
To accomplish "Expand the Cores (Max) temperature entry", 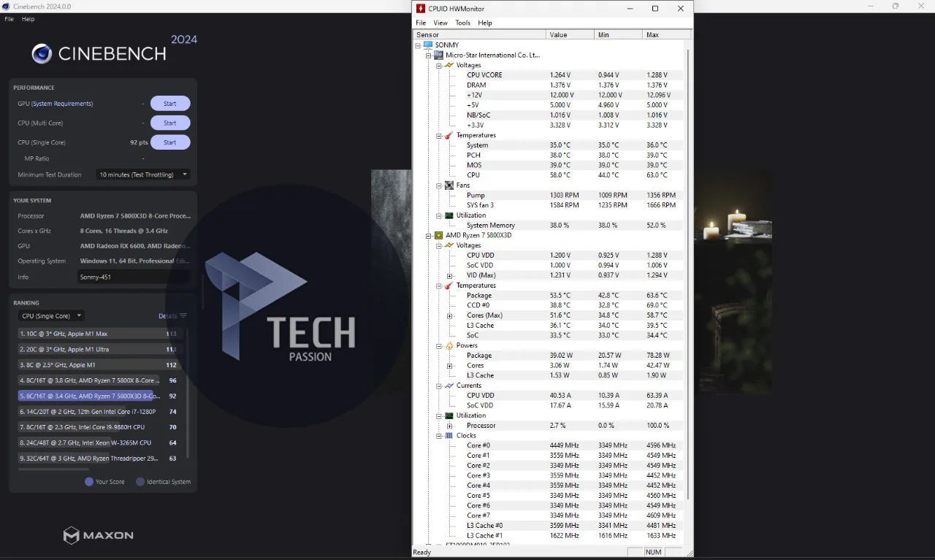I will click(x=449, y=315).
